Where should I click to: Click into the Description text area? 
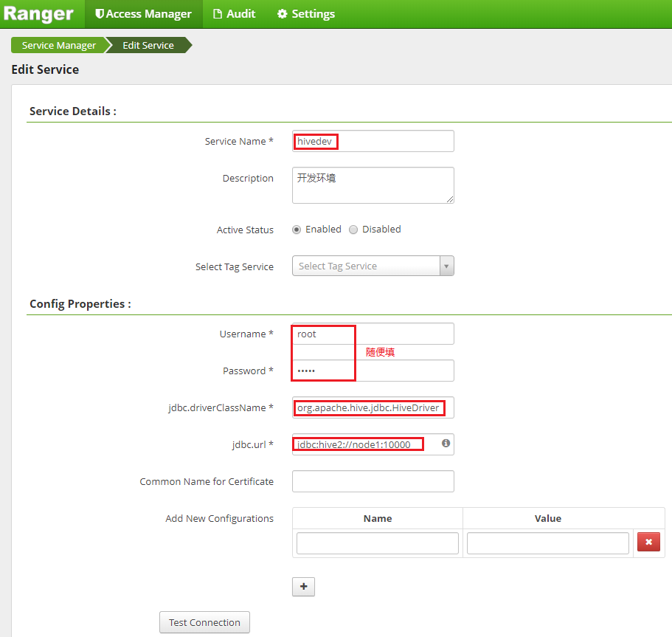point(373,185)
